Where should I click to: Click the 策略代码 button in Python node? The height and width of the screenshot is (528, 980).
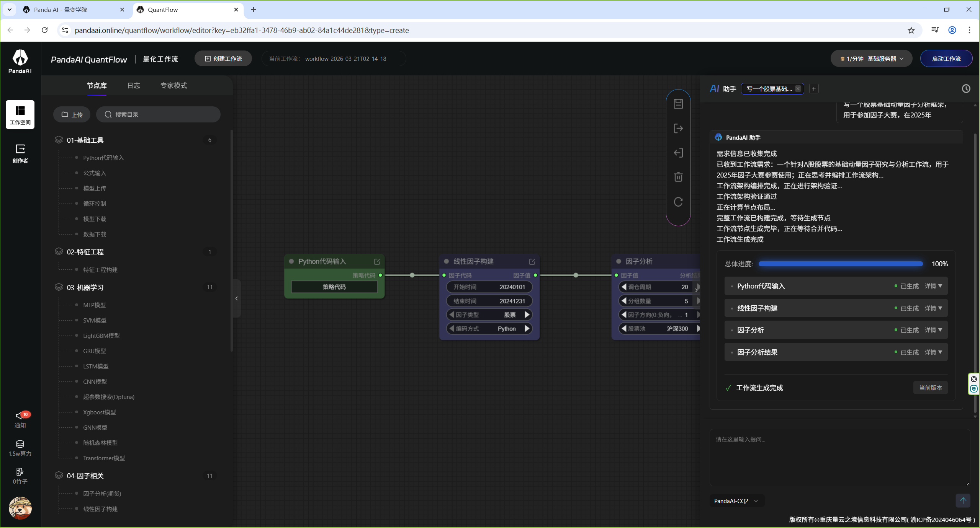click(334, 287)
